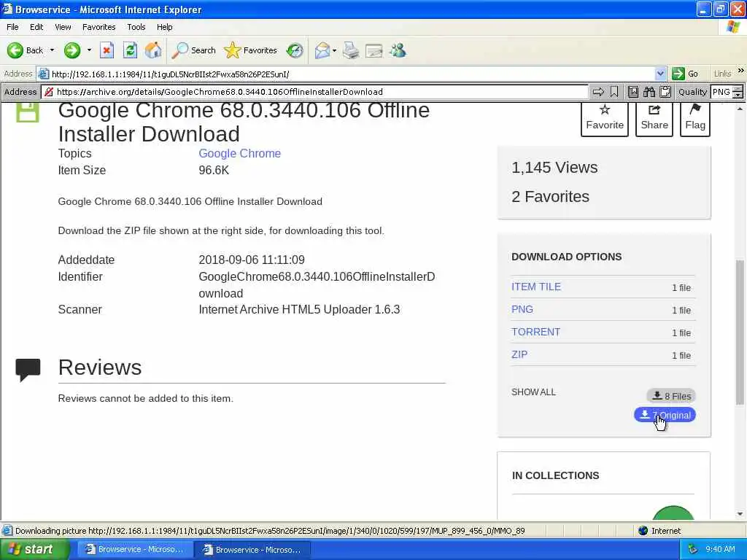Click the Home icon in toolbar
The image size is (747, 560).
point(153,50)
